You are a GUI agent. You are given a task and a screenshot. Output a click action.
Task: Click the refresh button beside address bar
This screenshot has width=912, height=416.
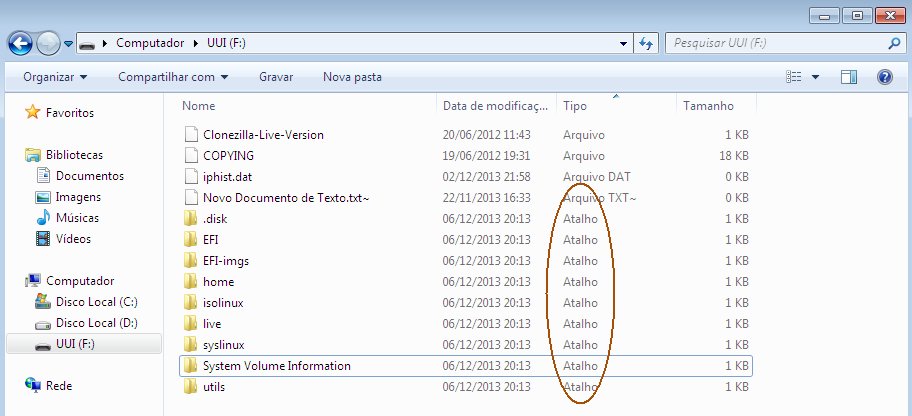[646, 44]
